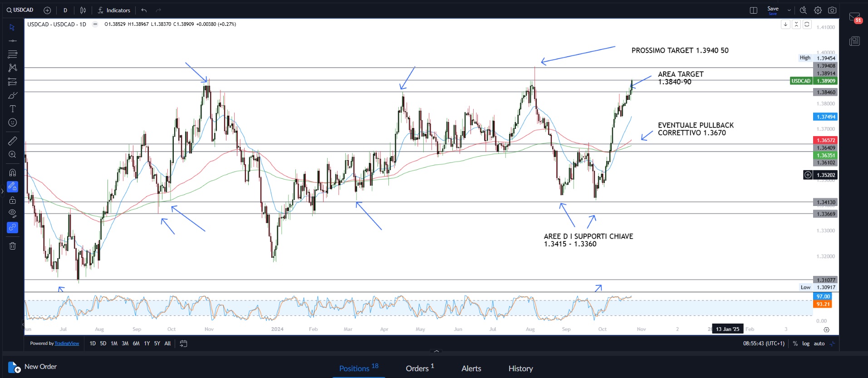The width and height of the screenshot is (868, 378).
Task: Click the trash icon to remove drawings
Action: pyautogui.click(x=13, y=246)
